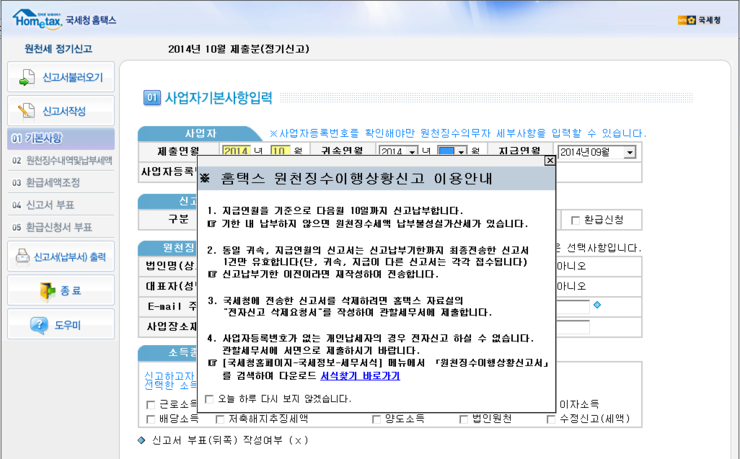Open the 도우미 help button
The width and height of the screenshot is (740, 459).
(x=60, y=324)
